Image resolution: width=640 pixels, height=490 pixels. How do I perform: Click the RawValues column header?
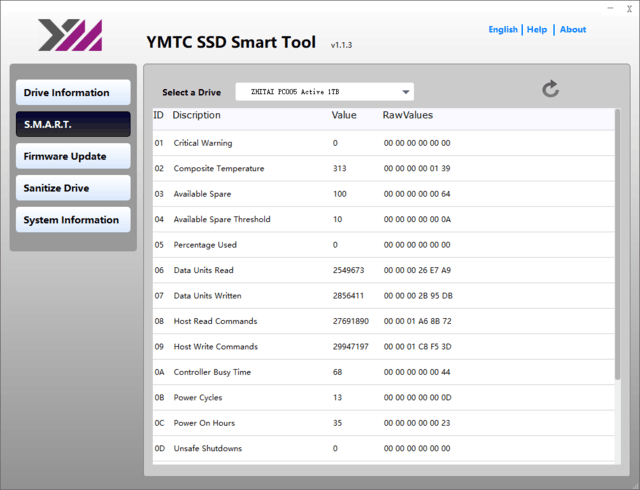(407, 115)
